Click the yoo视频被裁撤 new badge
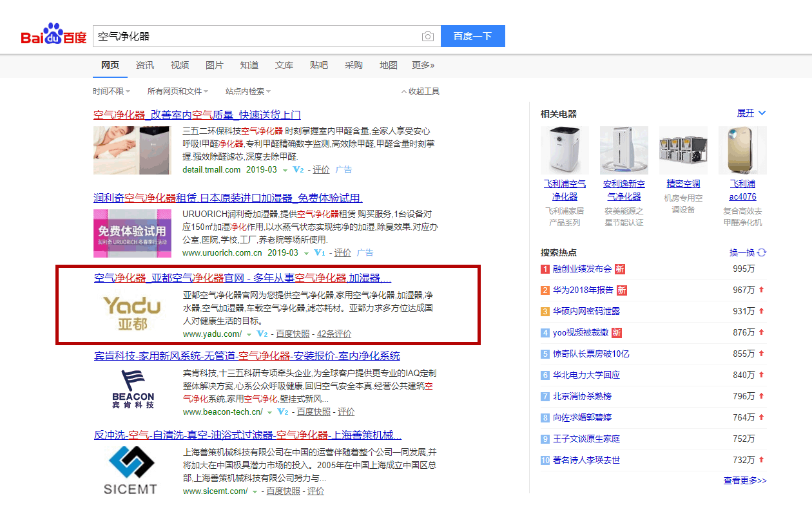This screenshot has height=521, width=812. point(617,333)
